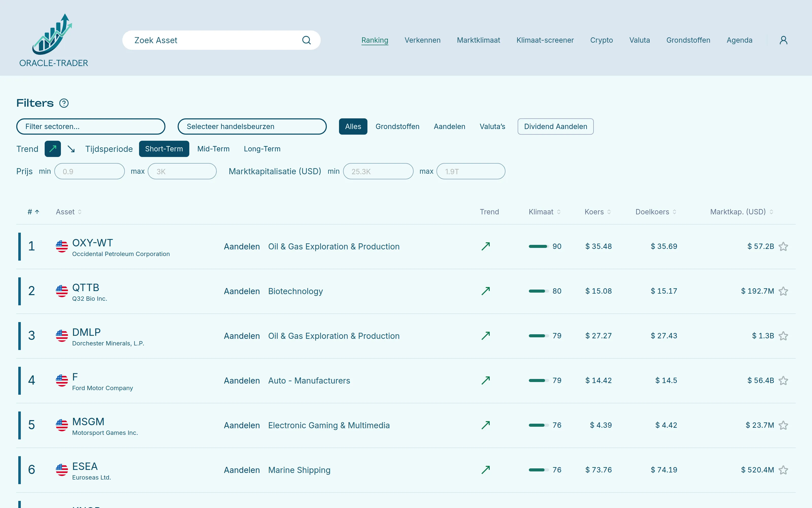Image resolution: width=812 pixels, height=508 pixels.
Task: Open the ESEA Euroseas asset page
Action: [x=85, y=466]
